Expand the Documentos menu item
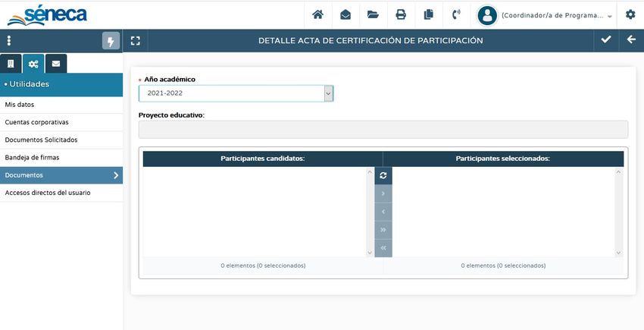Viewport: 644px width, 330px height. [x=61, y=175]
